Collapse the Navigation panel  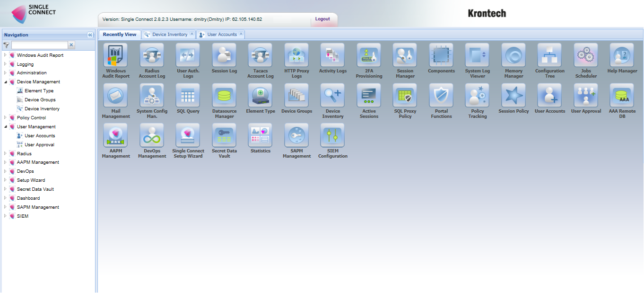(90, 35)
